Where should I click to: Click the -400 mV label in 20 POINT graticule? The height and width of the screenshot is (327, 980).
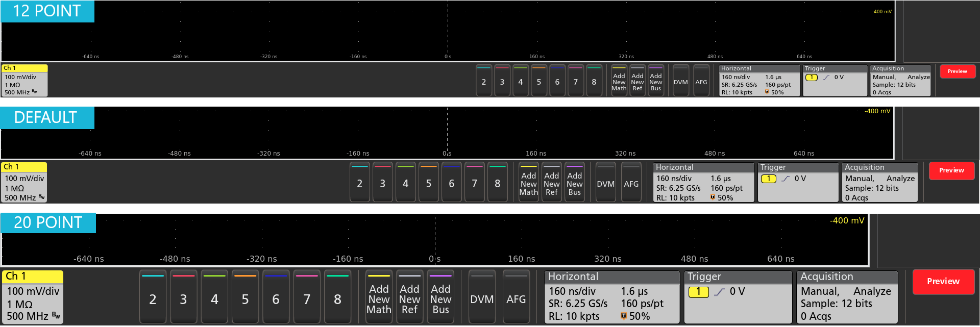coord(847,220)
